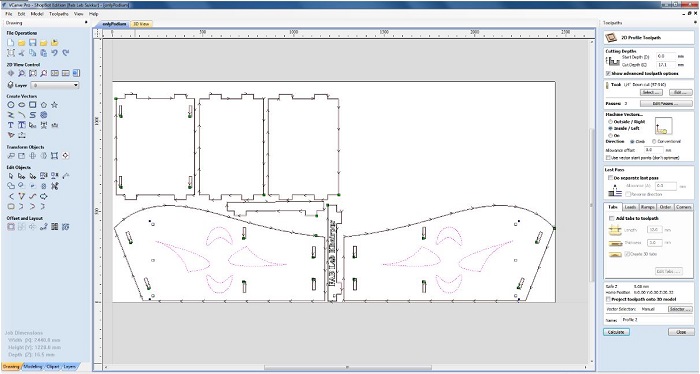Choose Conventional cut direction
This screenshot has height=374, width=700.
click(654, 141)
